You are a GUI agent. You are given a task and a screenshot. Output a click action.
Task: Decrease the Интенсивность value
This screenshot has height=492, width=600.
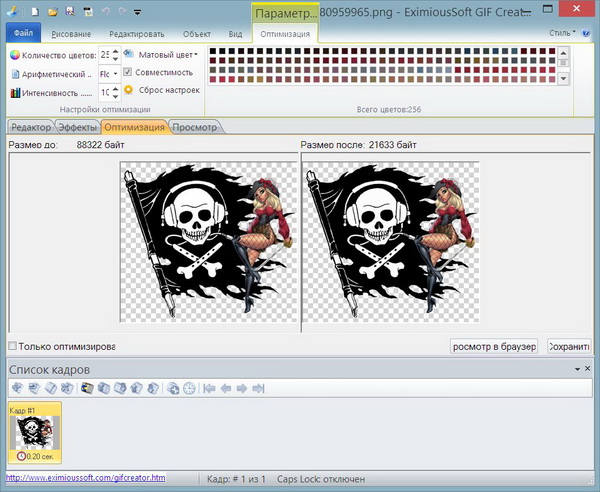(x=116, y=96)
